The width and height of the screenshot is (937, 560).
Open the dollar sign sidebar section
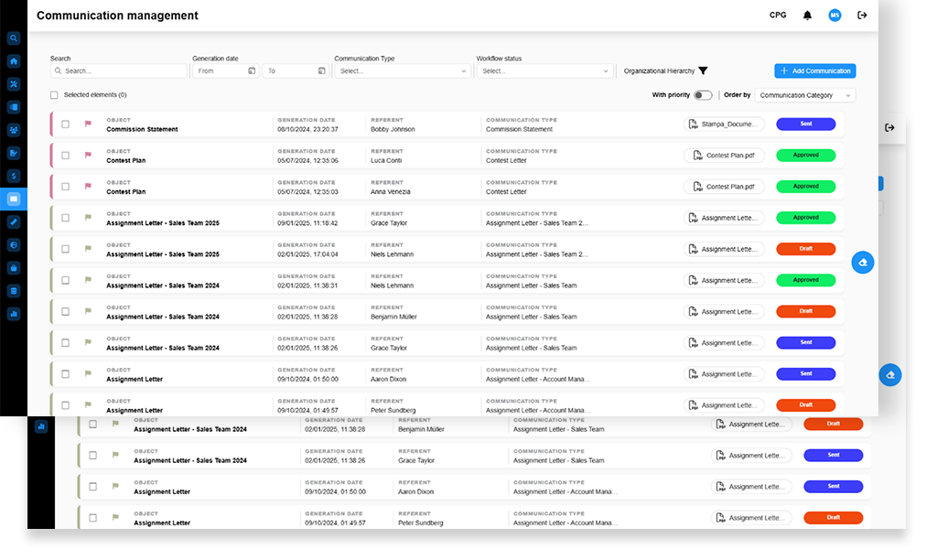(x=14, y=176)
